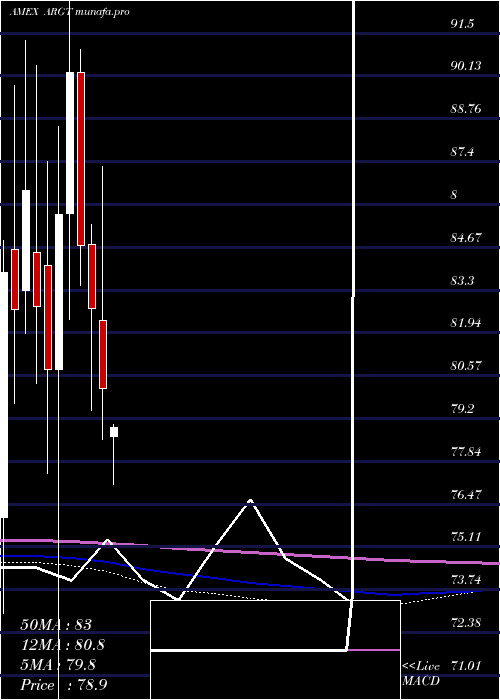
Task: Click the '<<Live MACD' label
Action: [421, 674]
